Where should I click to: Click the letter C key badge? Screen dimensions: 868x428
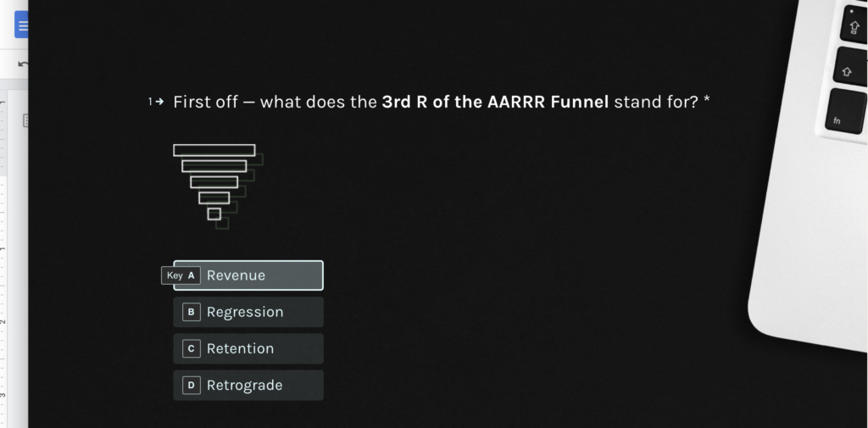point(192,348)
